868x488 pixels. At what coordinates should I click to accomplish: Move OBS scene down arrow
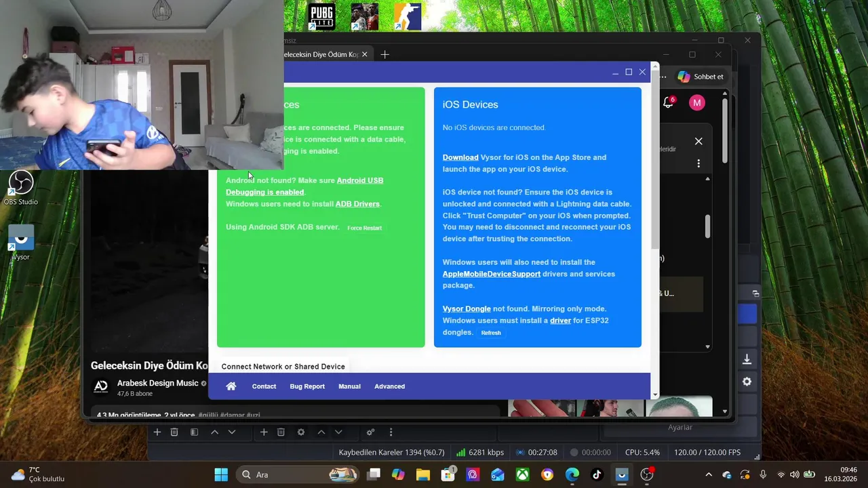232,432
